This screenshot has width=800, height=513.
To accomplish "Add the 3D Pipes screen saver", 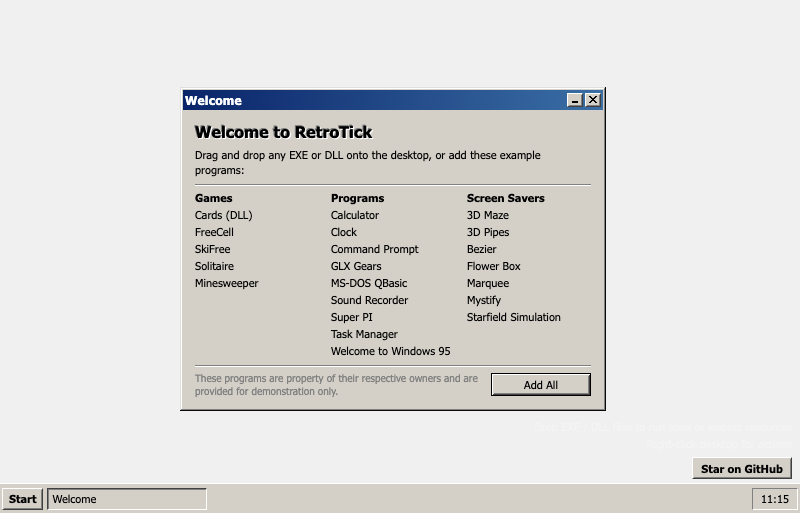I will pos(487,232).
